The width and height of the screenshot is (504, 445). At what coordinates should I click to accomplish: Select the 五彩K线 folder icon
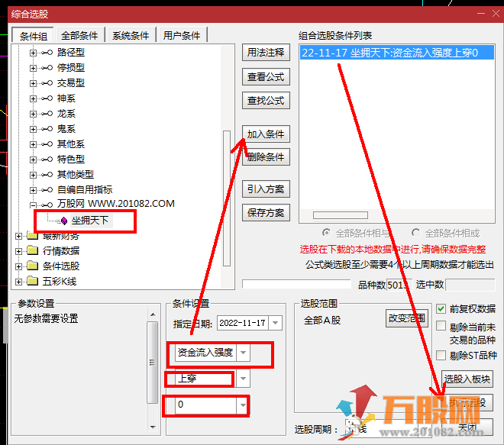[x=33, y=281]
